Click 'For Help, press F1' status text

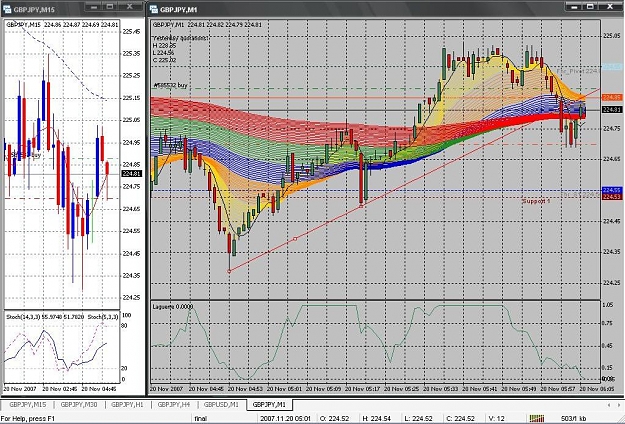point(29,419)
